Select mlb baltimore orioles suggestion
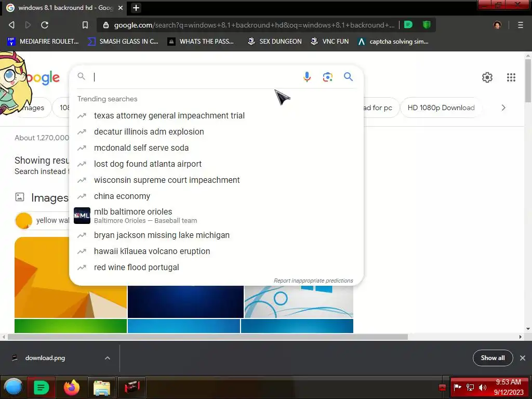Screen dimensions: 532x399 point(216,216)
